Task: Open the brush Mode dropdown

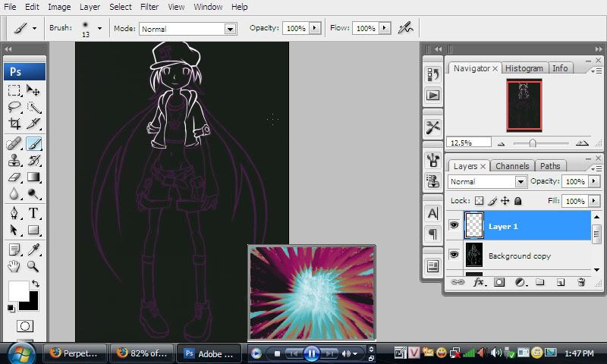Action: [x=230, y=29]
